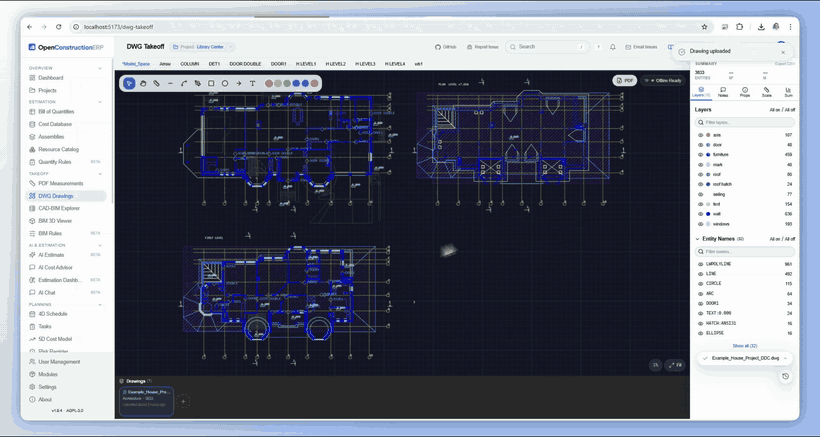Image resolution: width=820 pixels, height=437 pixels.
Task: Open GitHub link in header
Action: [446, 47]
